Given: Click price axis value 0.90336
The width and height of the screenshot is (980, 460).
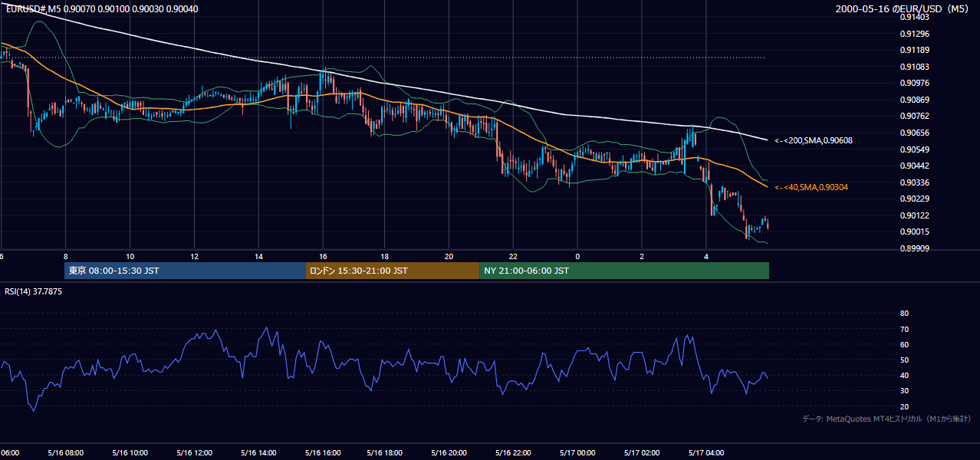Looking at the screenshot, I should click(x=916, y=182).
